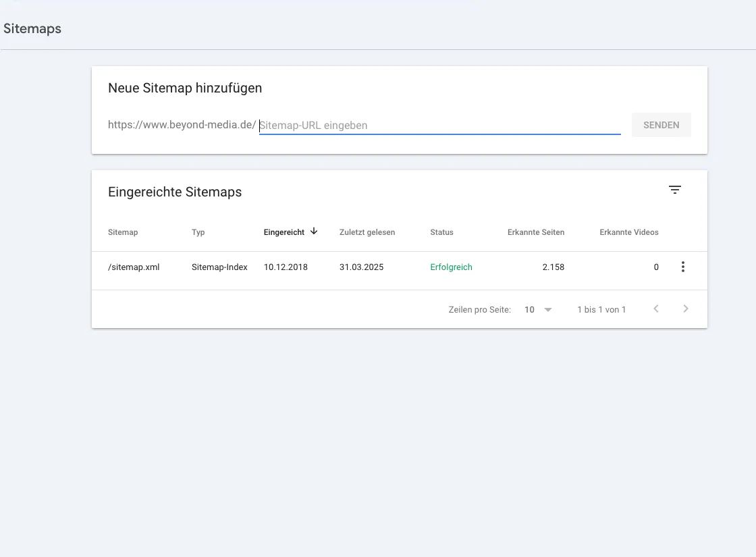Screen dimensions: 756x557
Task: Open sorting options via the Eingereicht column header
Action: coord(285,232)
